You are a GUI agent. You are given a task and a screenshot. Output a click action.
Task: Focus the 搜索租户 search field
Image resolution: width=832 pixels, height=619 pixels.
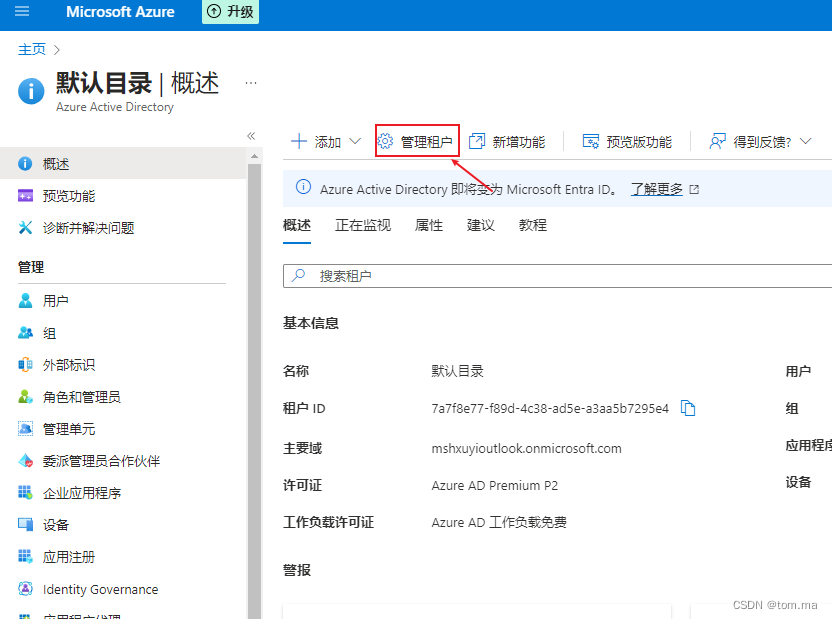point(557,276)
